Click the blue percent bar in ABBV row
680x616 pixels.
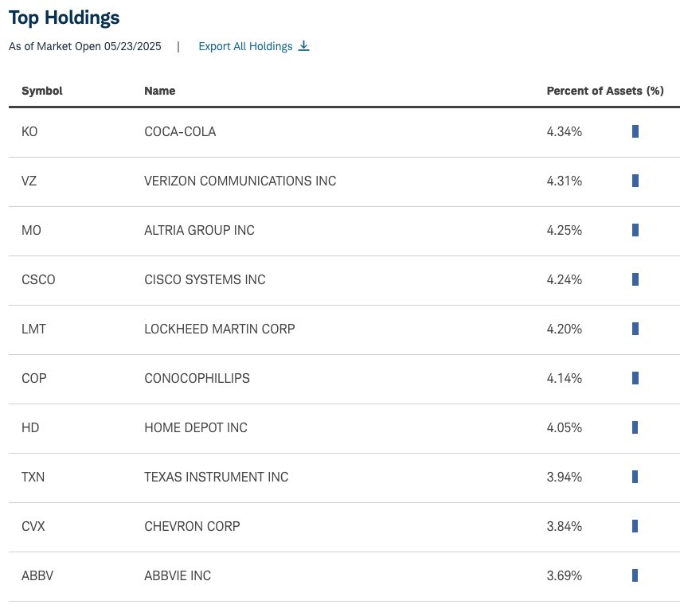[x=635, y=575]
